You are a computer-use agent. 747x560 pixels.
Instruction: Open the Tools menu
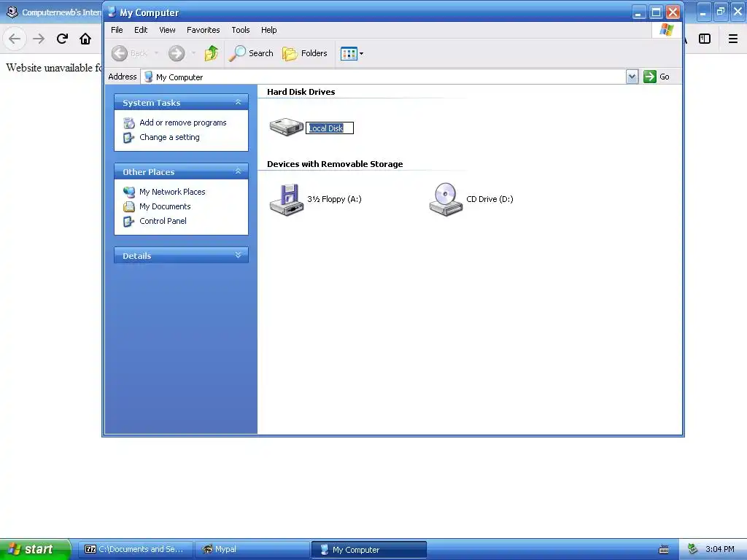[241, 30]
